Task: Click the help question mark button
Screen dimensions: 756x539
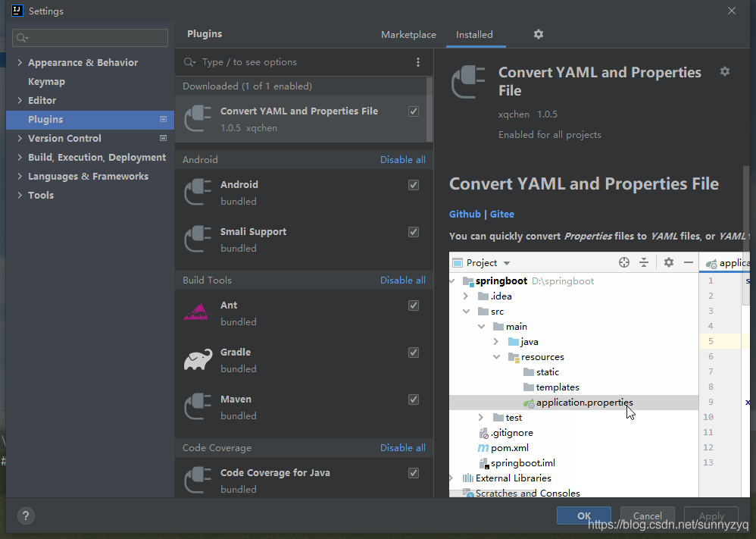Action: [x=25, y=515]
